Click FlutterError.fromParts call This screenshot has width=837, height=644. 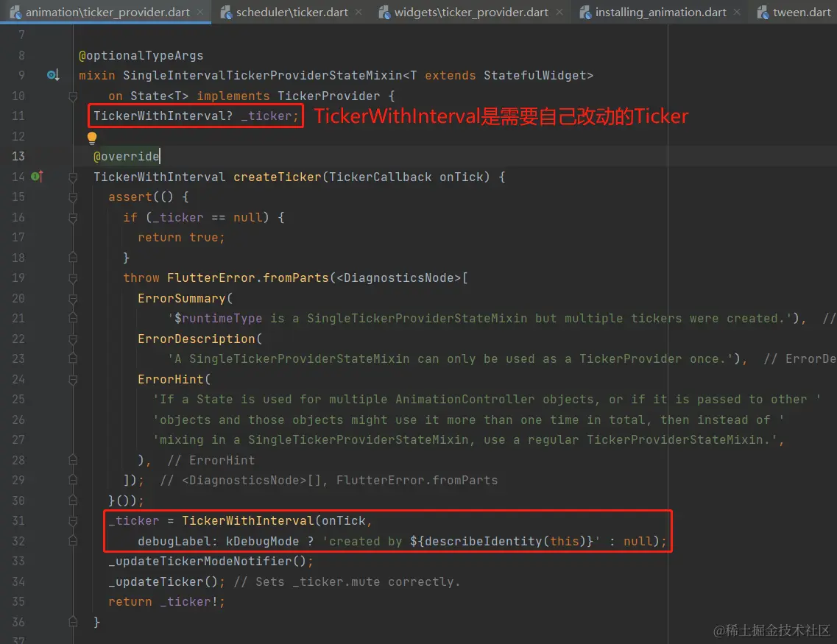click(x=247, y=278)
